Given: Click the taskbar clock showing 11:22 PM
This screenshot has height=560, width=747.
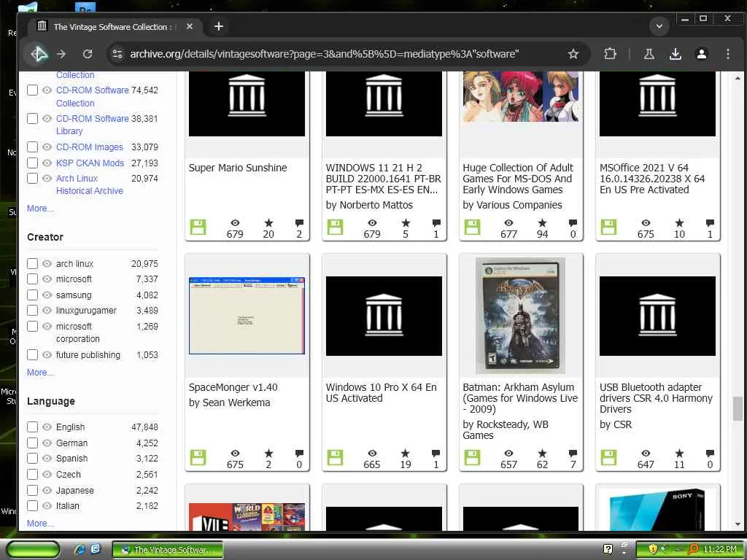Looking at the screenshot, I should (720, 549).
